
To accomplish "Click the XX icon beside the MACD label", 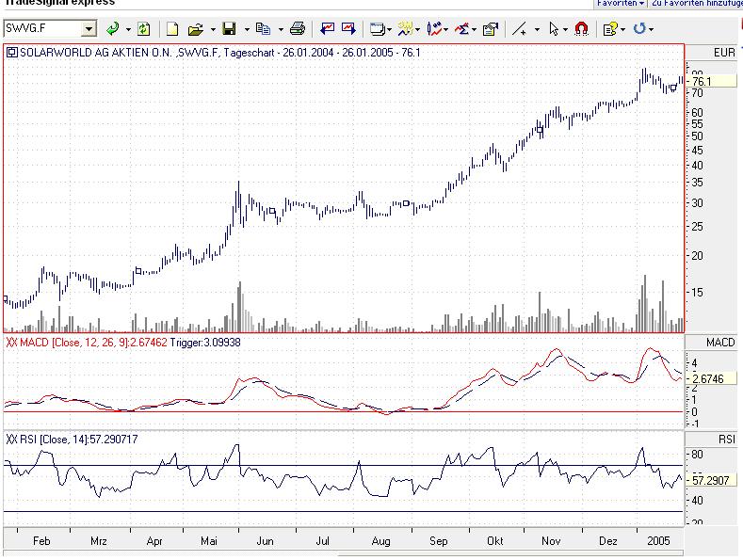I will pos(12,342).
